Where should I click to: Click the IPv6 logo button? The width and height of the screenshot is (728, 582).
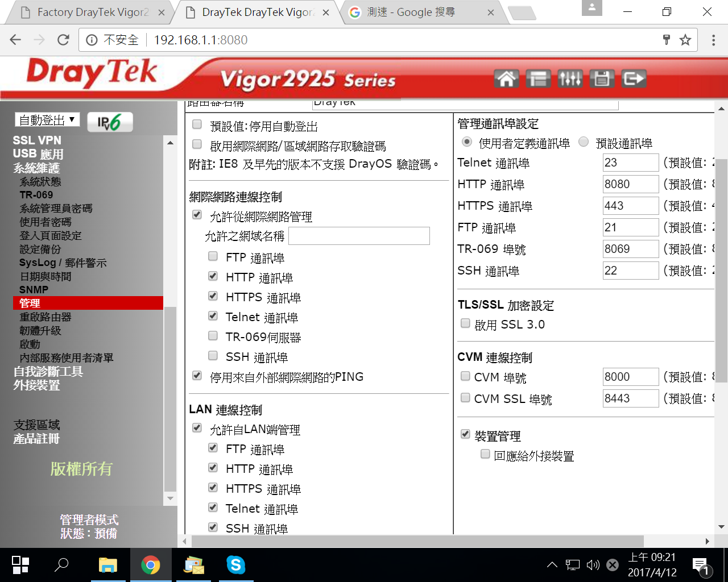click(110, 122)
